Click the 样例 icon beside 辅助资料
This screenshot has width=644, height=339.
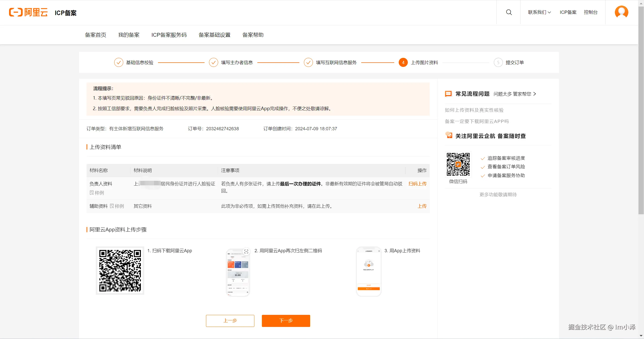112,206
